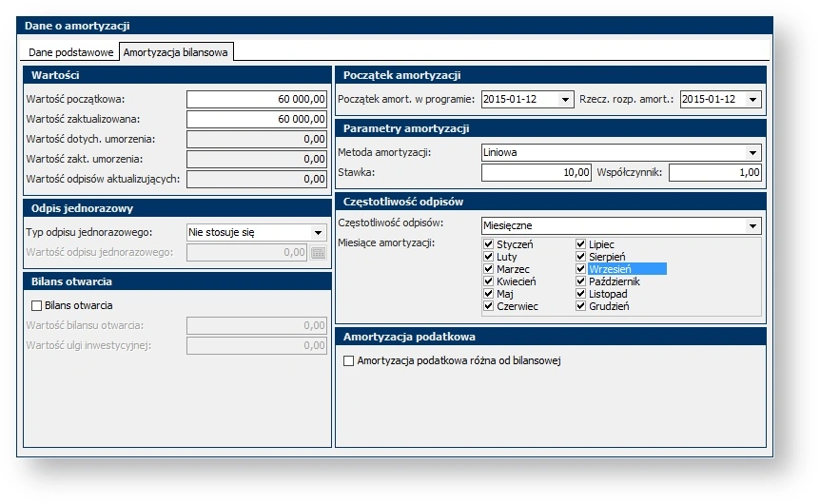Screen dimensions: 820x504
Task: Click the Współczynnik input field
Action: coord(715,172)
